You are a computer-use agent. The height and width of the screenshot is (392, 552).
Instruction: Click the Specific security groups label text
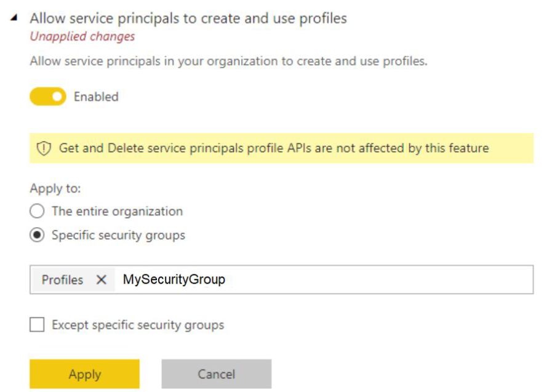118,235
